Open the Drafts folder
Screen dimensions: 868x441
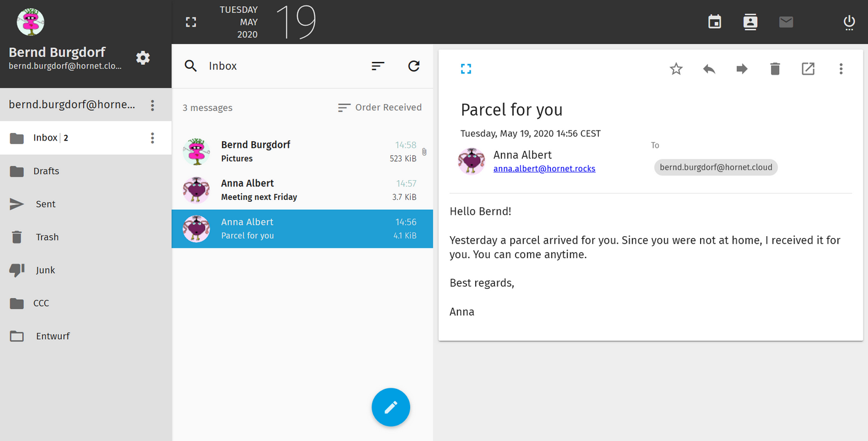click(x=86, y=171)
